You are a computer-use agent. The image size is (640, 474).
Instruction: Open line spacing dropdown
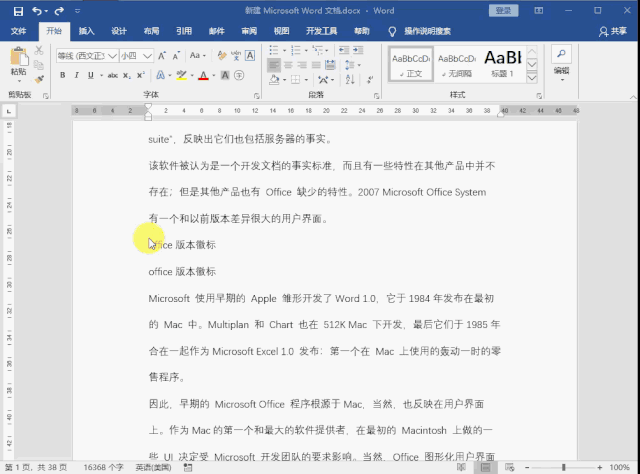point(353,65)
